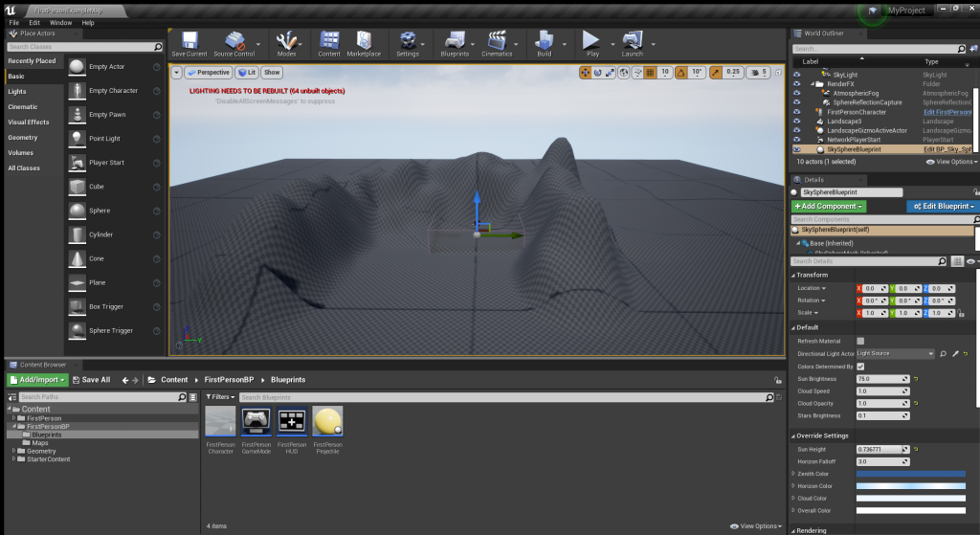Select the Empty Actor icon

[x=77, y=66]
